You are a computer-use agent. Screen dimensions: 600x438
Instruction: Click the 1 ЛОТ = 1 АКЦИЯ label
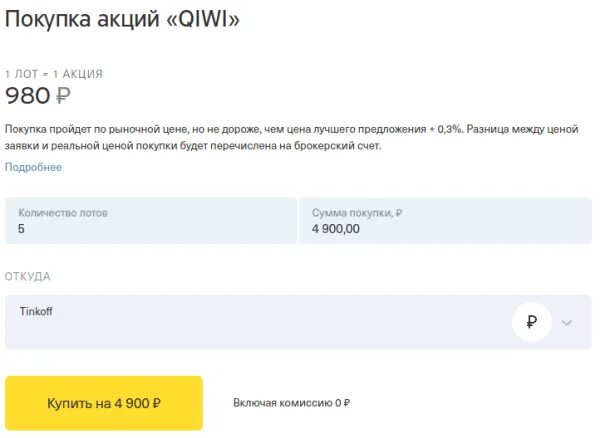(x=54, y=74)
